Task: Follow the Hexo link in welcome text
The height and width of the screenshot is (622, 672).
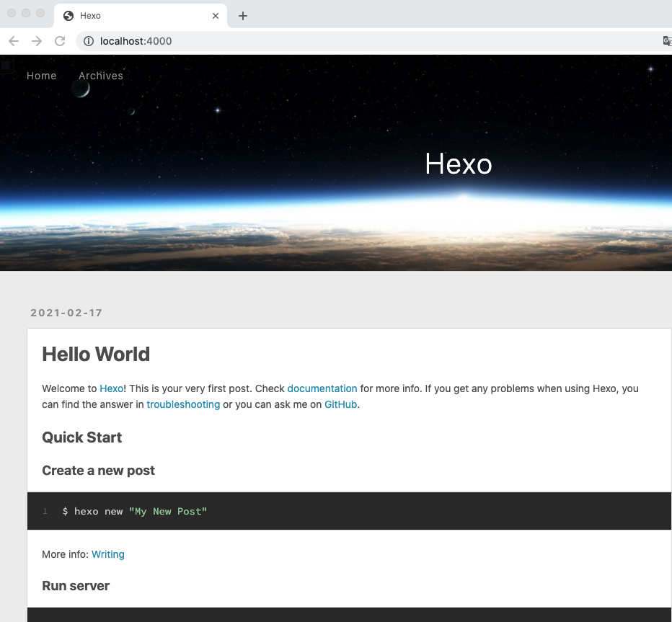Action: point(112,388)
